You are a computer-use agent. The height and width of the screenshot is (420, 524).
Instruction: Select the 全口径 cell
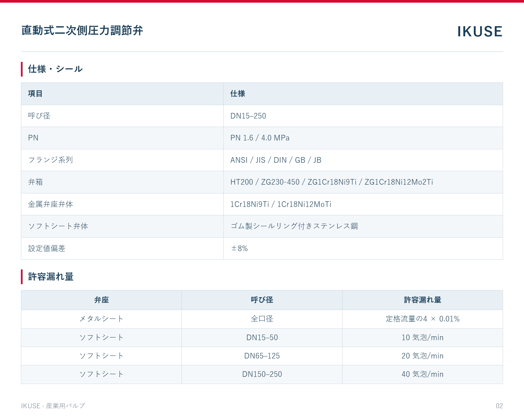262,319
